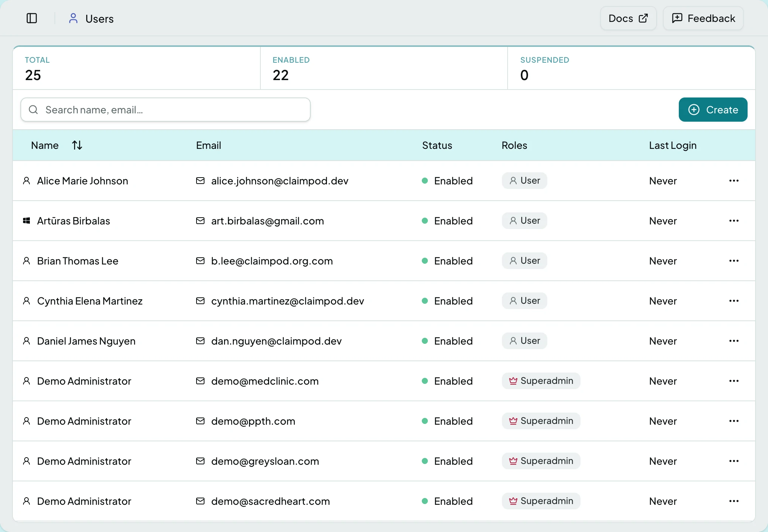Click the Users page title text
The height and width of the screenshot is (532, 768).
tap(99, 19)
